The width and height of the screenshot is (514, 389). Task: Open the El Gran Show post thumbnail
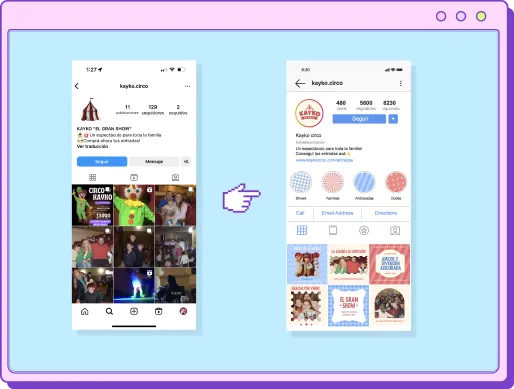coord(348,306)
